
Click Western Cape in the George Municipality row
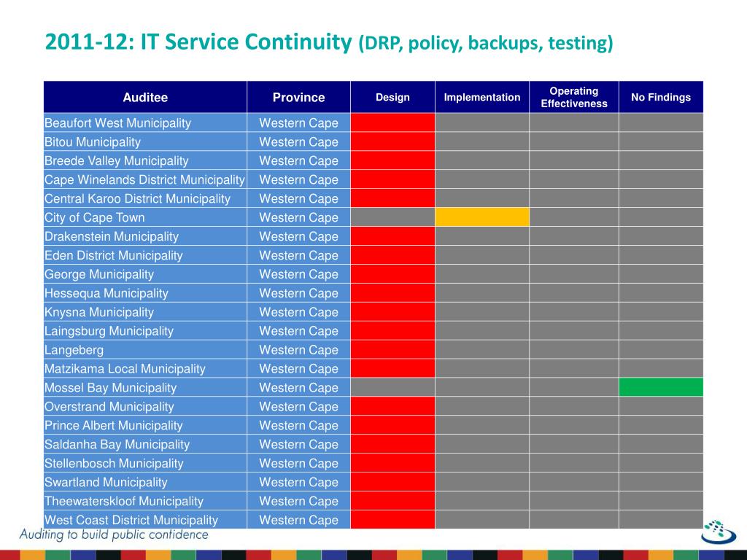pos(298,274)
